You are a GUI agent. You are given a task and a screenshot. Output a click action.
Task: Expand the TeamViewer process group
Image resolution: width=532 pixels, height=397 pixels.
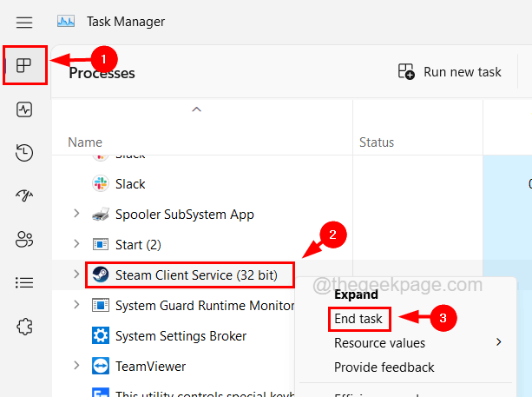[76, 366]
